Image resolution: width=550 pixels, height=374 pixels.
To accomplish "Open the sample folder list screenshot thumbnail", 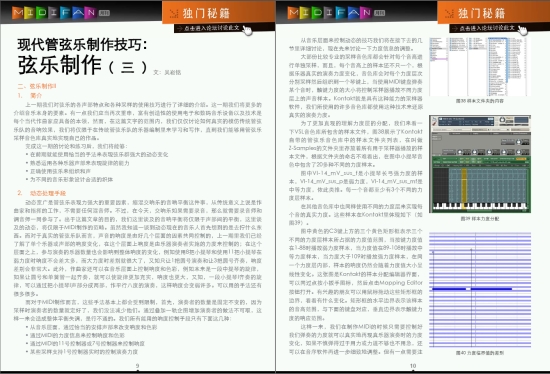I will pyautogui.click(x=479, y=66).
